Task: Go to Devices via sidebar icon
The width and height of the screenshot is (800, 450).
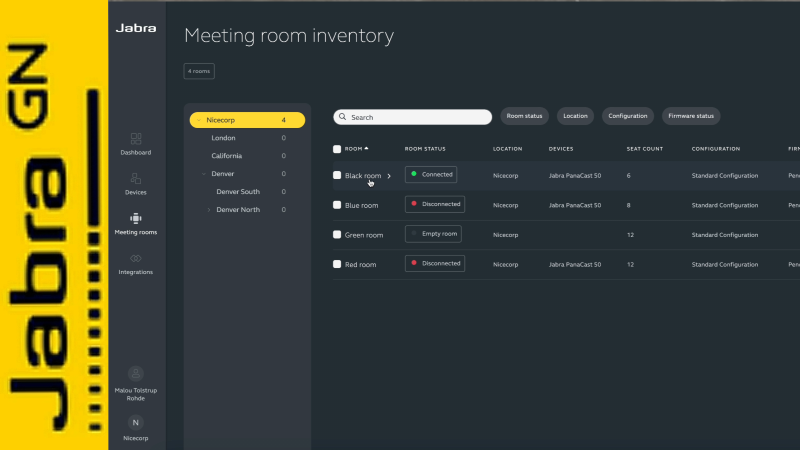Action: point(136,178)
